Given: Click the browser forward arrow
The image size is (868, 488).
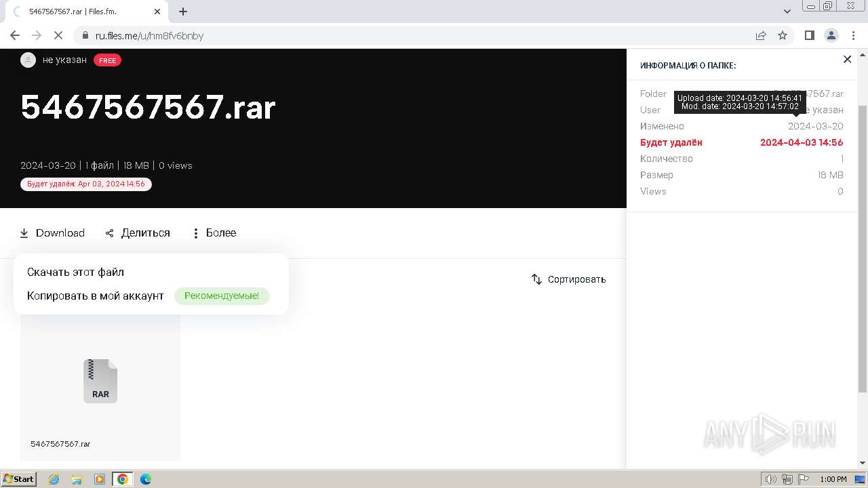Looking at the screenshot, I should [37, 35].
